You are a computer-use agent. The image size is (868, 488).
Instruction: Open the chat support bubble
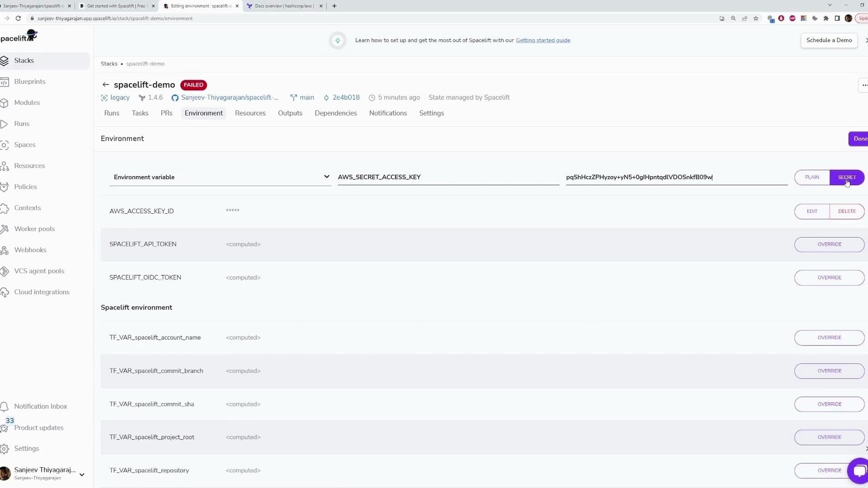coord(858,470)
